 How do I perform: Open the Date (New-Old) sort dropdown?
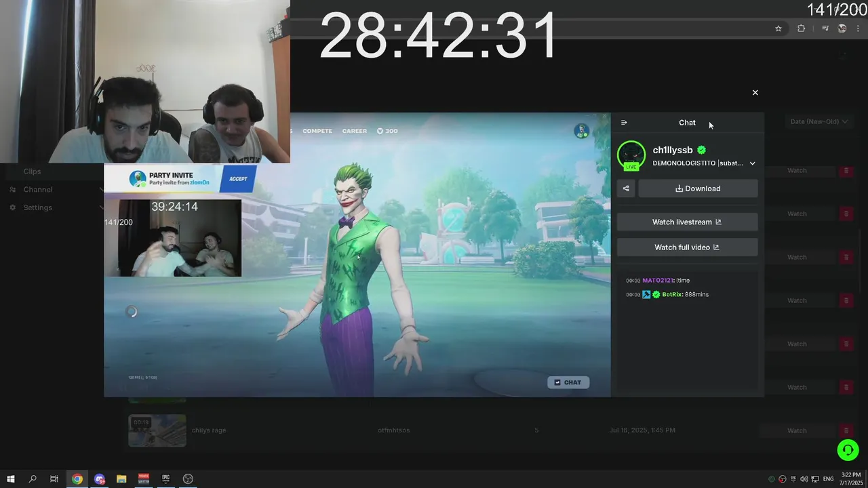pyautogui.click(x=819, y=121)
